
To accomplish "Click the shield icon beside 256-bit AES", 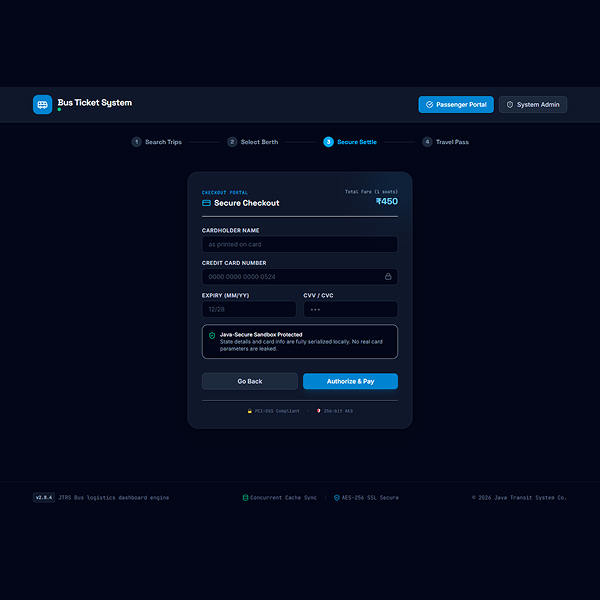I will click(x=318, y=411).
